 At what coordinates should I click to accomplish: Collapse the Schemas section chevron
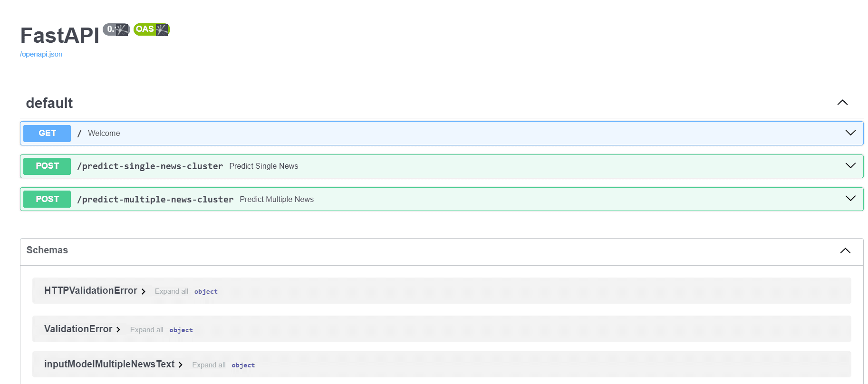point(845,250)
